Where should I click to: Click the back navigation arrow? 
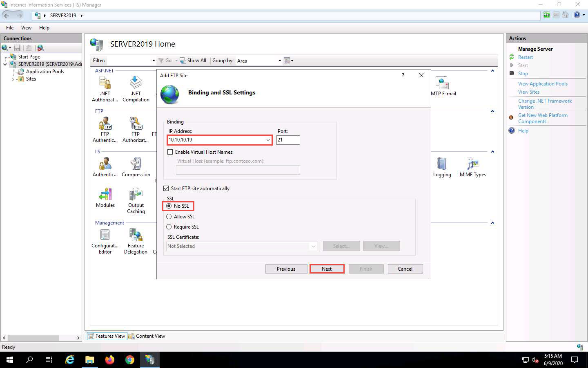(x=7, y=16)
